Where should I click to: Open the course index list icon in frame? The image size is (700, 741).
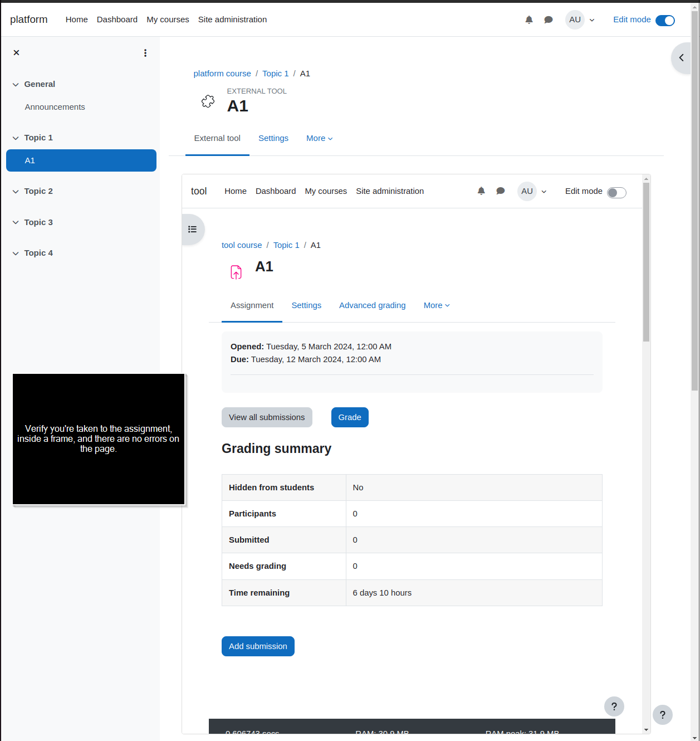193,229
